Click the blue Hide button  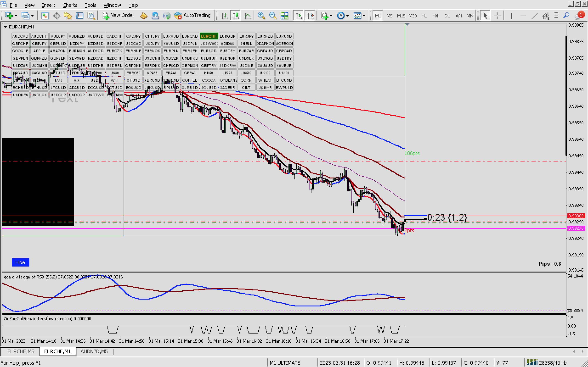tap(20, 262)
